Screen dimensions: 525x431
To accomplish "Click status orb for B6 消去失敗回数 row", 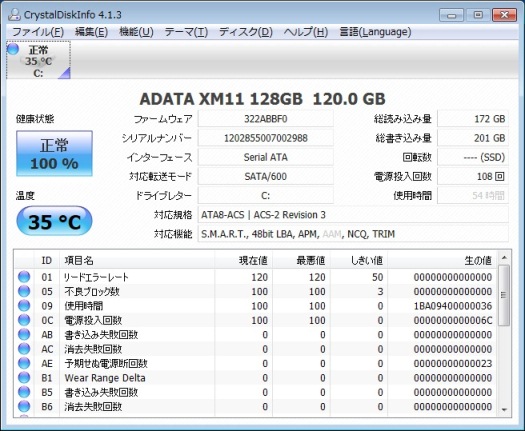I will 24,407.
